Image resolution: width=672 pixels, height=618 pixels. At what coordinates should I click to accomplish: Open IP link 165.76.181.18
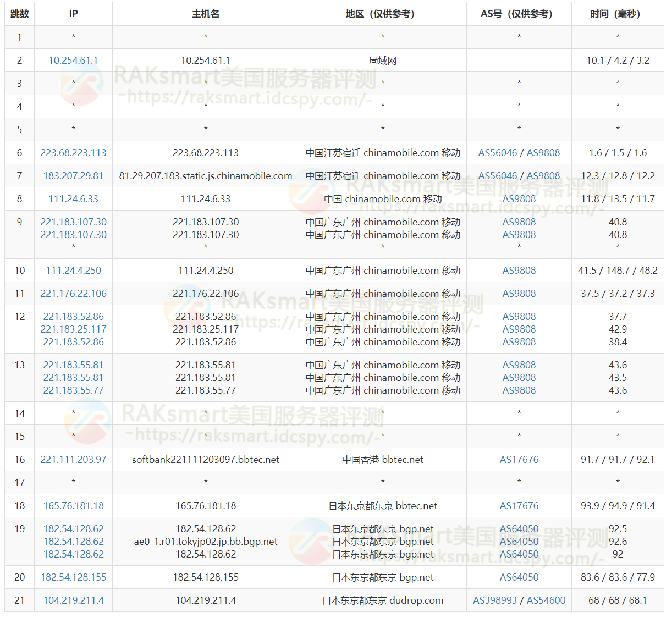pos(73,506)
